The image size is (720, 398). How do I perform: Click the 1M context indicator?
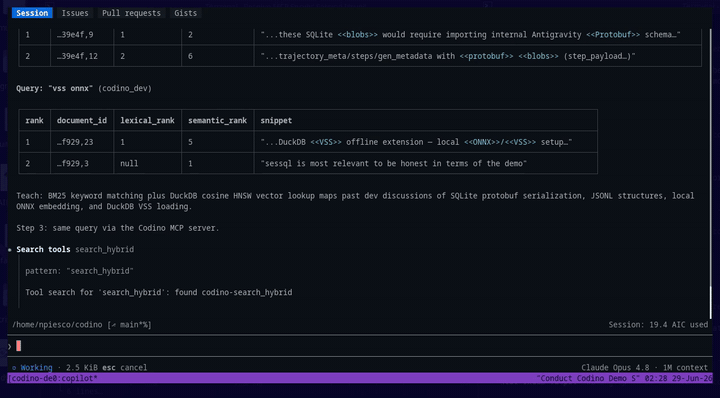(x=685, y=368)
